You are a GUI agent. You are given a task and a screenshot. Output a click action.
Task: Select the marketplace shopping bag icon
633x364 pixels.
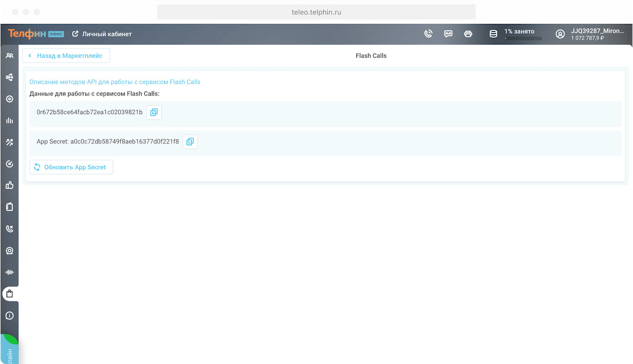click(9, 294)
